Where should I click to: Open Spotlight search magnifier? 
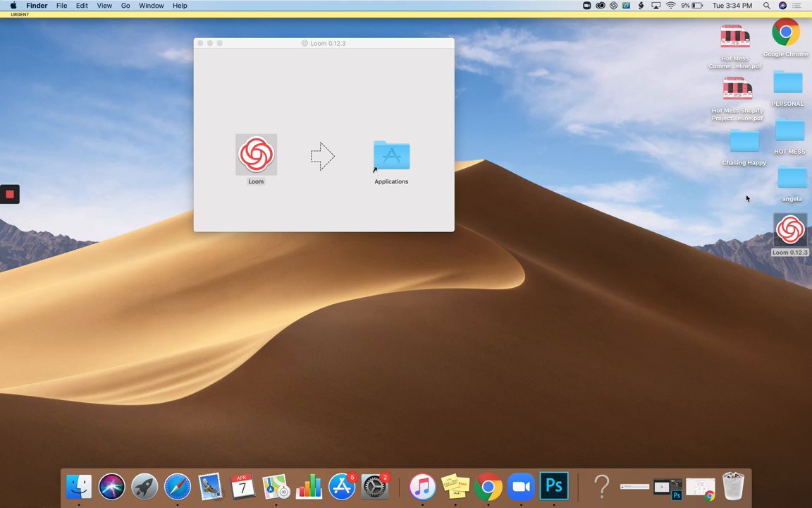(x=766, y=6)
